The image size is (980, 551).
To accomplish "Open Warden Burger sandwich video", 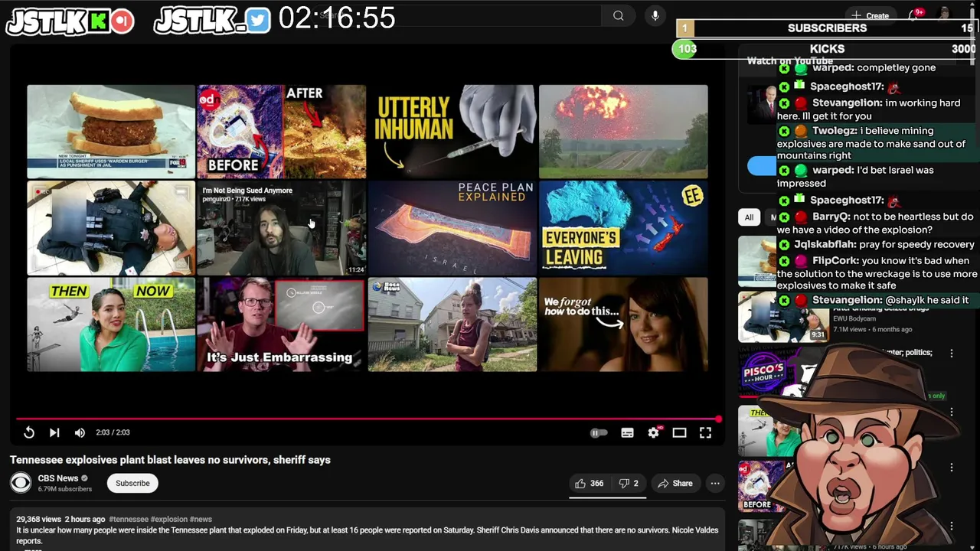I will pyautogui.click(x=111, y=131).
